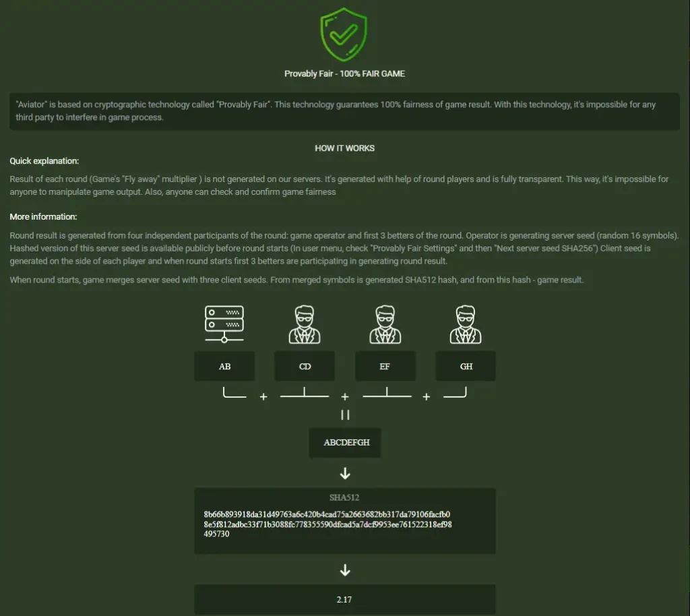Click the CD client seed box
Viewport: 690px width, 616px height.
[305, 366]
